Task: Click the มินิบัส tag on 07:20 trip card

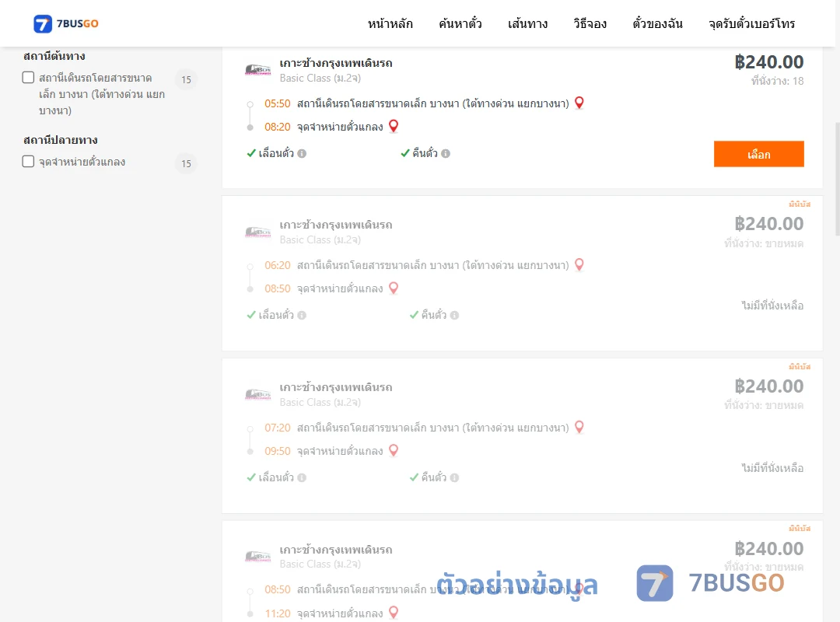Action: pos(800,366)
